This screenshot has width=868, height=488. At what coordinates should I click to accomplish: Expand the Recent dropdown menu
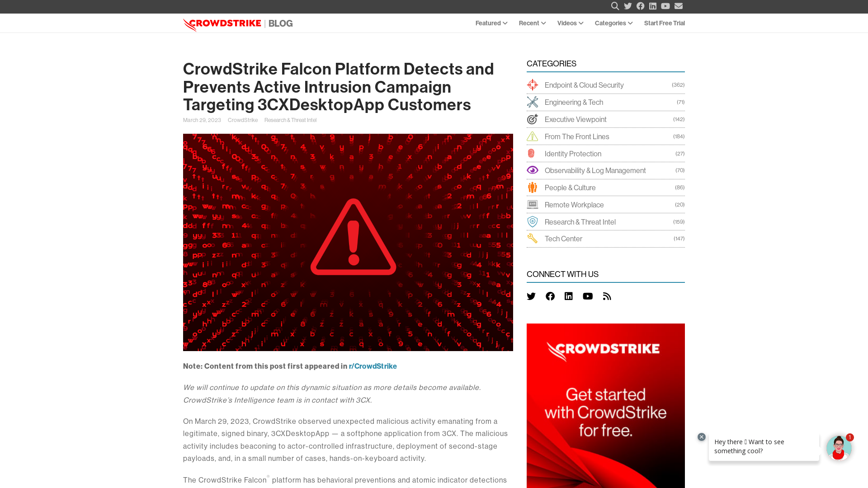532,23
